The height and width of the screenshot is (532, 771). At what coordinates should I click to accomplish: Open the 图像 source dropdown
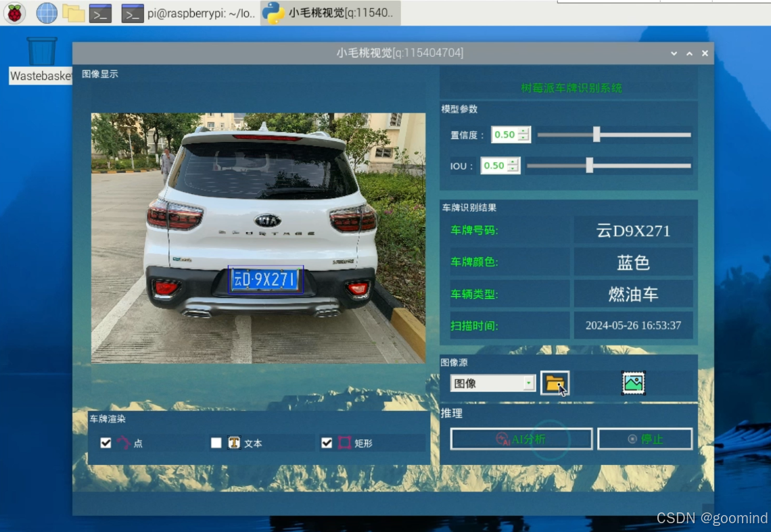pos(492,383)
